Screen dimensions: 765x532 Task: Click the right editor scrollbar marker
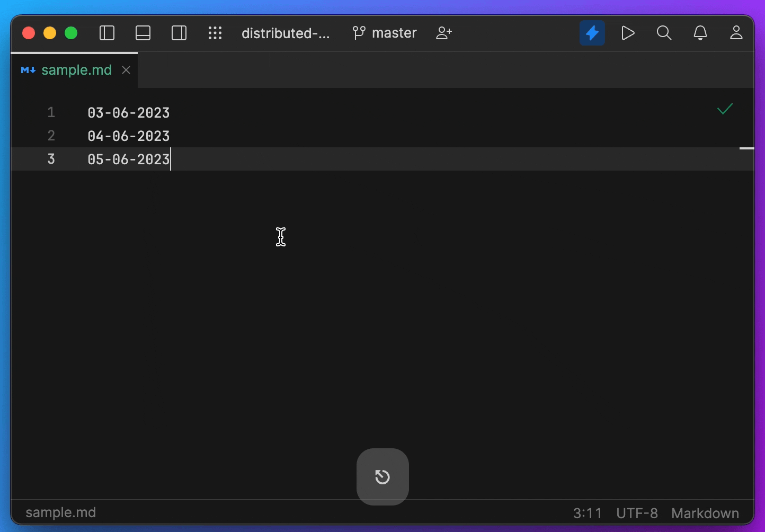(x=746, y=148)
